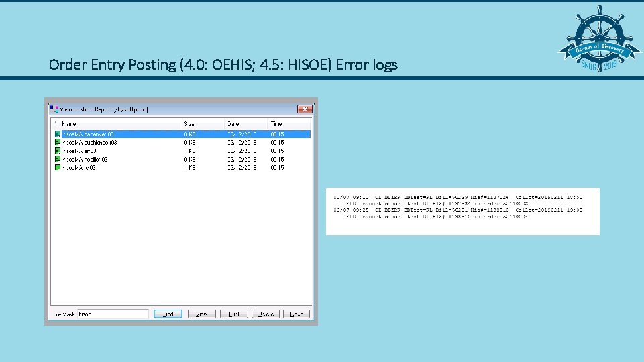Screen dimensions: 644x362
Task: Click the Print button
Action: (234, 314)
